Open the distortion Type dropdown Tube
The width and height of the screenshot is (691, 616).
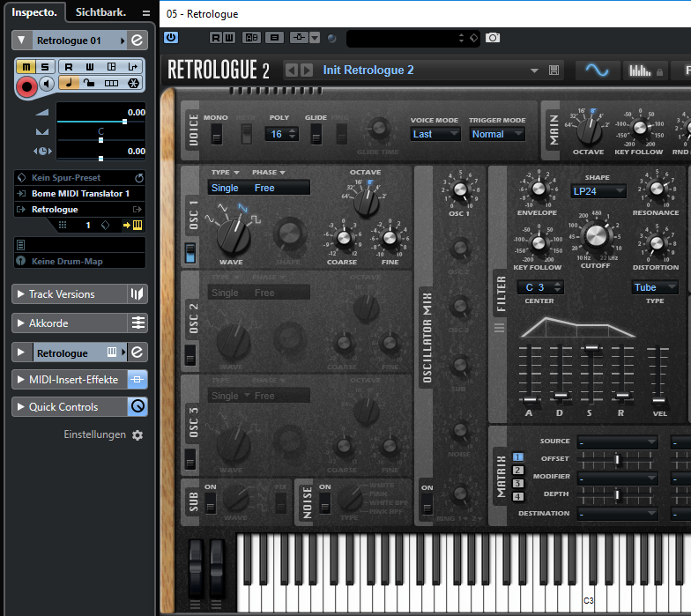(655, 287)
